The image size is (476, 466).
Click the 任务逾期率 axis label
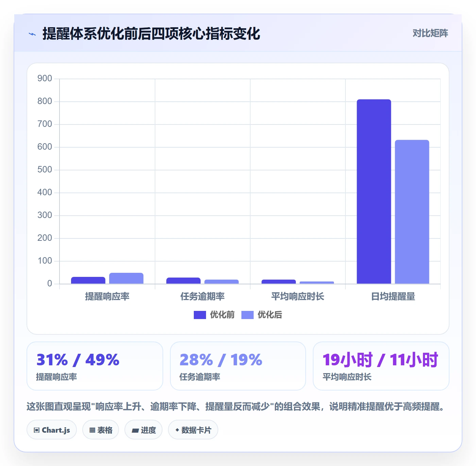pos(203,296)
